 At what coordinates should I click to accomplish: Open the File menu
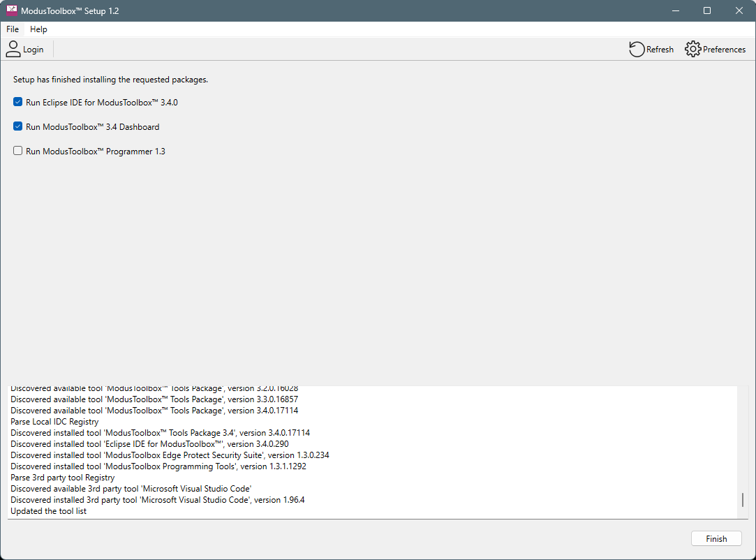pos(12,29)
